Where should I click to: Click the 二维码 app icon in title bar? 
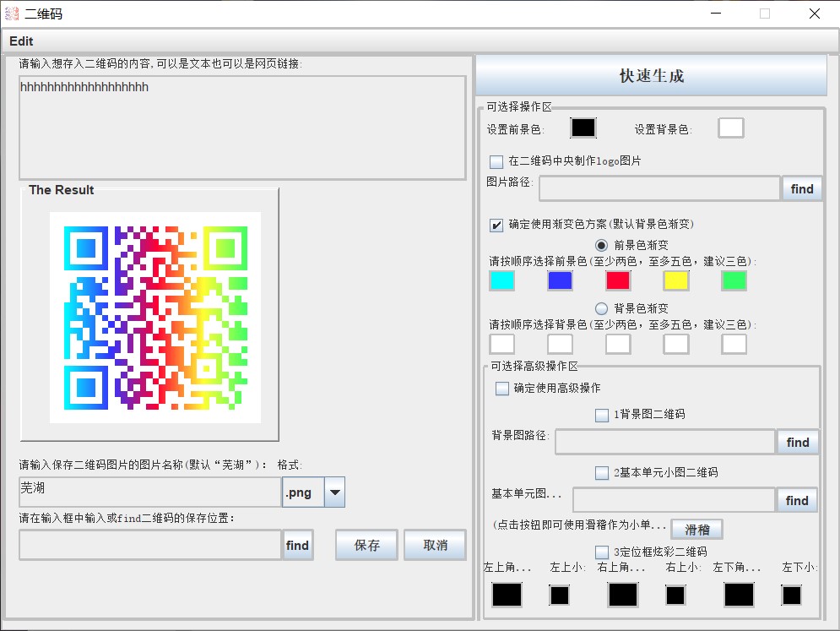(x=12, y=14)
